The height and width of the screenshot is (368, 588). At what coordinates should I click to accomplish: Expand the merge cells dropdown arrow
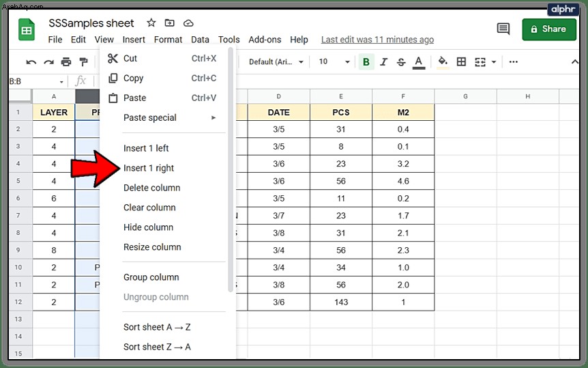pyautogui.click(x=494, y=62)
